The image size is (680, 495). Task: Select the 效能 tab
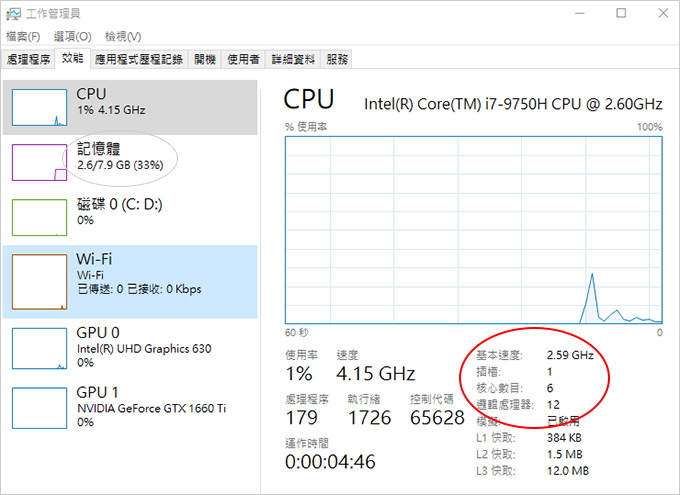tap(72, 58)
